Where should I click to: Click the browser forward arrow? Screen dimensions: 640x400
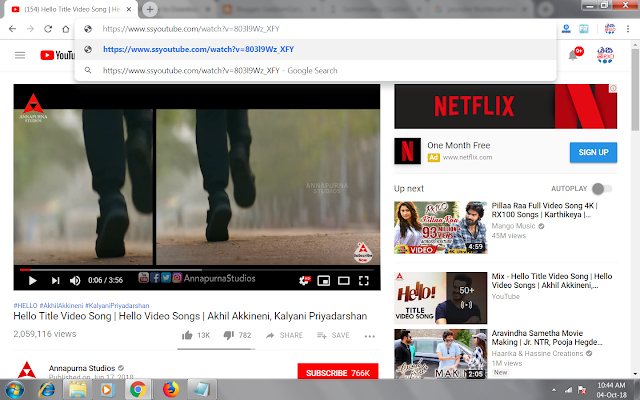click(30, 29)
